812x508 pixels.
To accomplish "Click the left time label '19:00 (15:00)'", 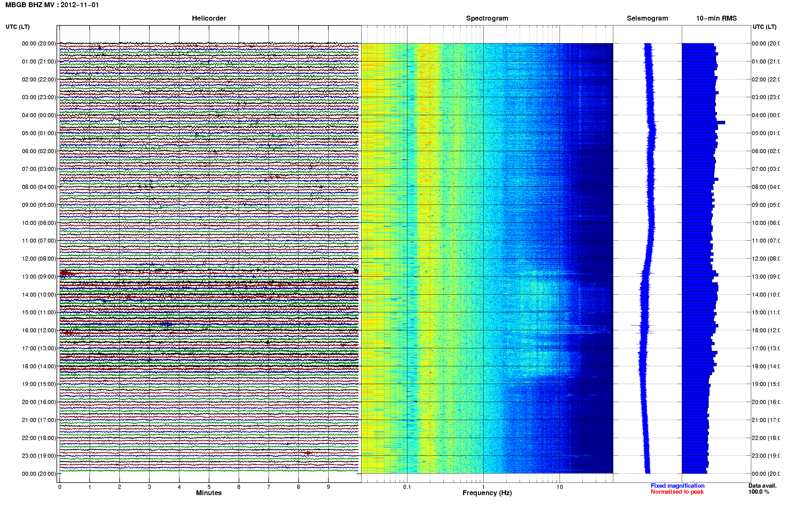I will (x=39, y=384).
